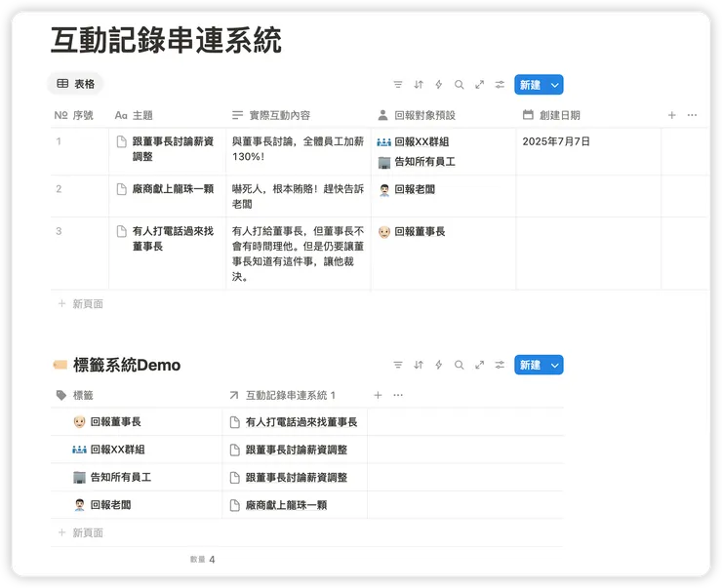Image resolution: width=722 pixels, height=588 pixels.
Task: Open ellipsis menu in 標籤系統Demo header
Action: click(x=398, y=395)
